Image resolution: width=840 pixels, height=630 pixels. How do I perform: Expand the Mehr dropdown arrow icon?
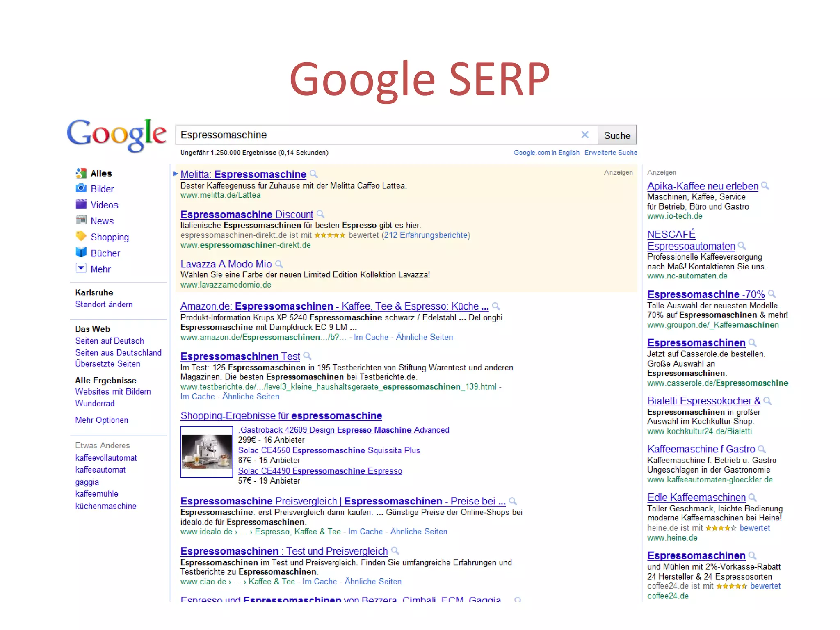81,268
